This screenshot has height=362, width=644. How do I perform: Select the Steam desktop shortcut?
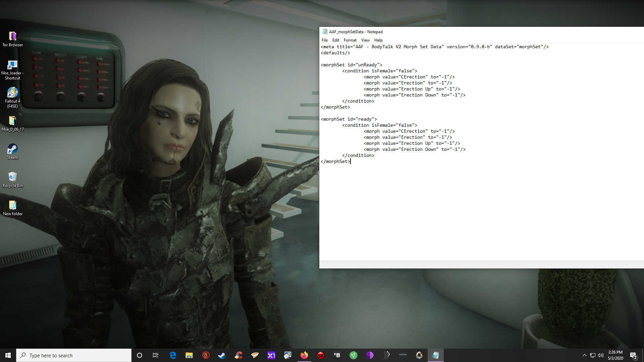(12, 152)
